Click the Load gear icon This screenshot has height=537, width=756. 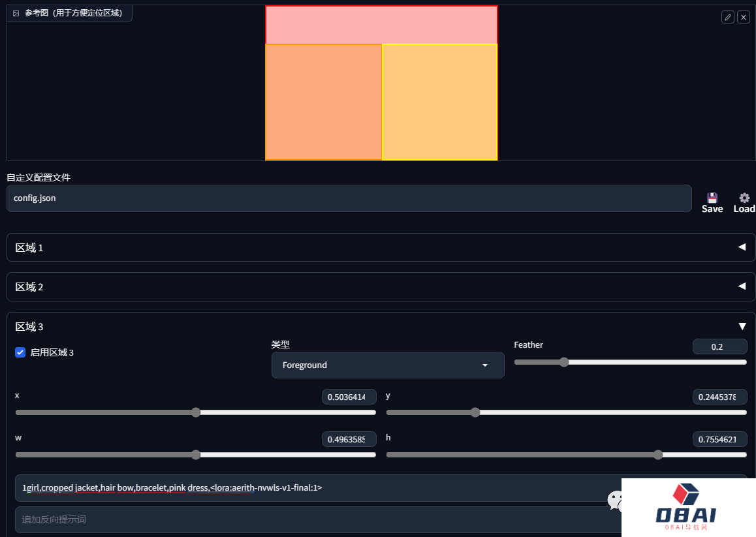(744, 198)
